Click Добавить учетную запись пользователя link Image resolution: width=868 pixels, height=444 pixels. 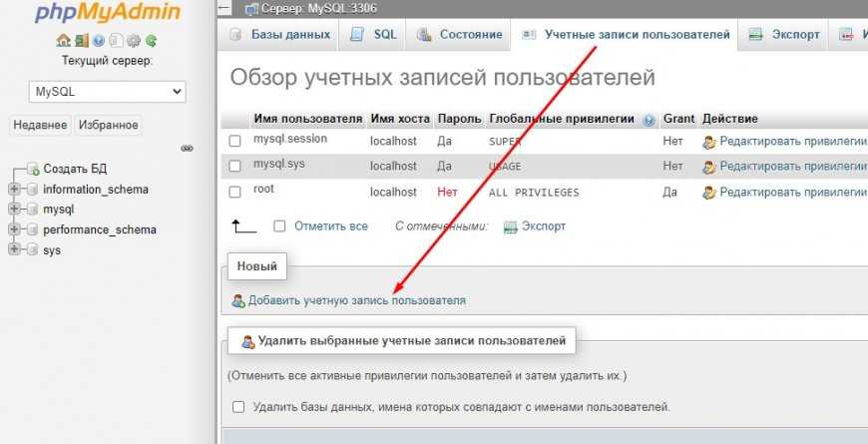click(x=356, y=300)
